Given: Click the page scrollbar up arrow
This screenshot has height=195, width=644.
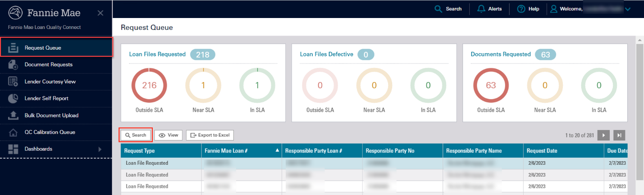Looking at the screenshot, I should click(x=639, y=40).
